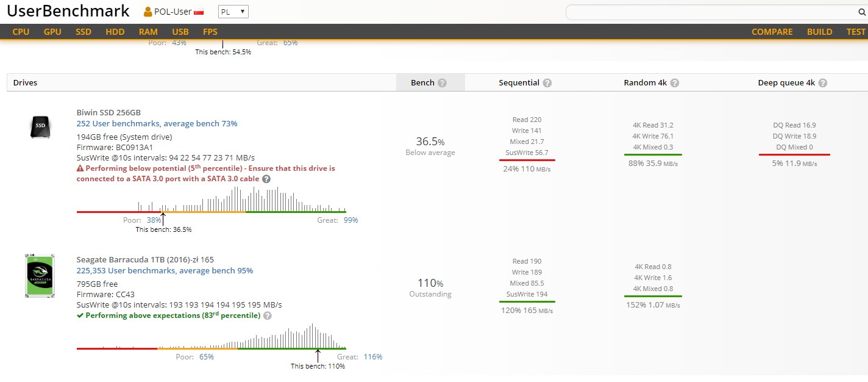Screen dimensions: 868x382
Task: Open the POL-User profile link
Action: pos(173,12)
